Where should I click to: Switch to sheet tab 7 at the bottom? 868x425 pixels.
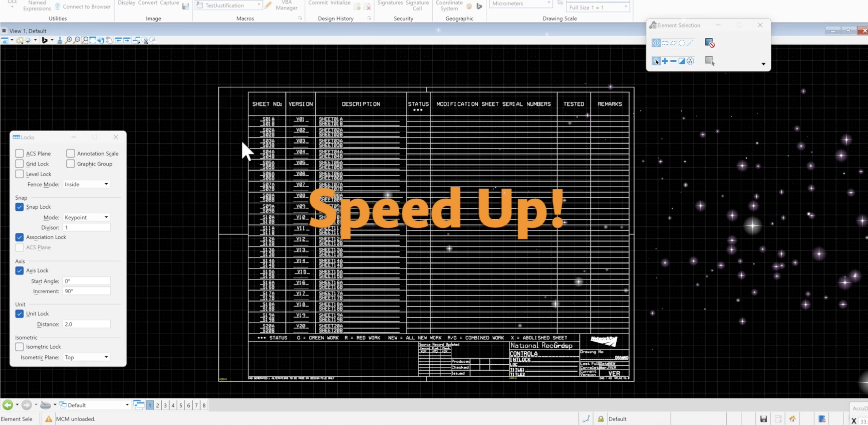[196, 405]
